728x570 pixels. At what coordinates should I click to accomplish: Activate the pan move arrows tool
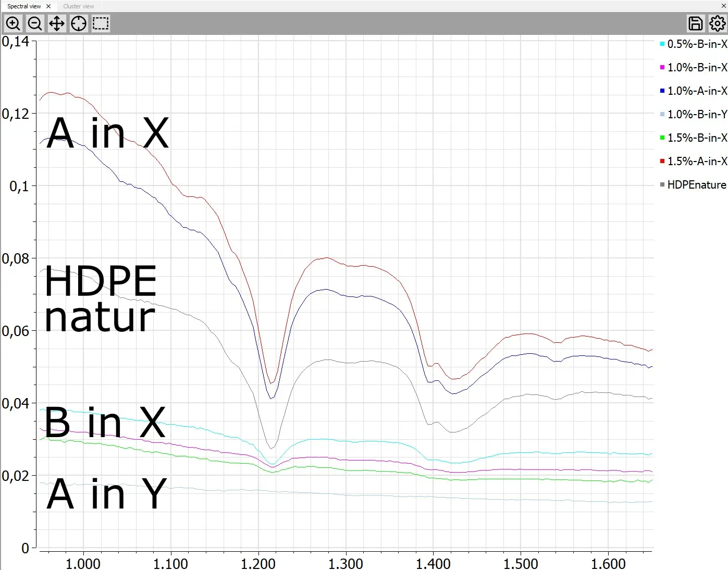[x=57, y=23]
